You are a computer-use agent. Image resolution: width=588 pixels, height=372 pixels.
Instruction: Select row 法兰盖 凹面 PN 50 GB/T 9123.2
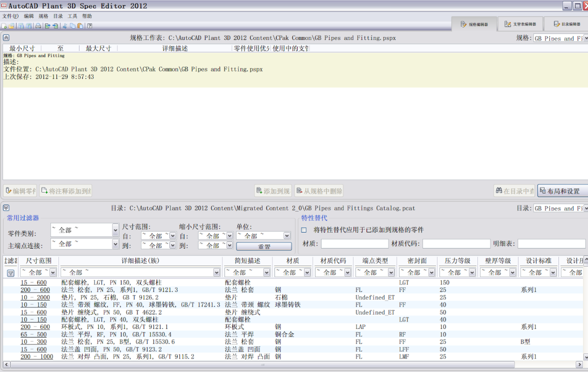coord(292,349)
